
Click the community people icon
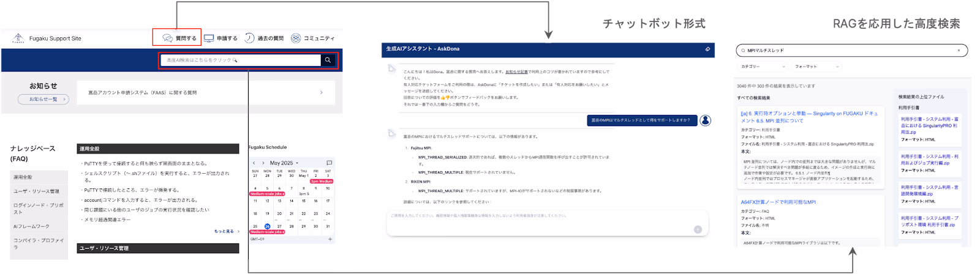pyautogui.click(x=296, y=38)
